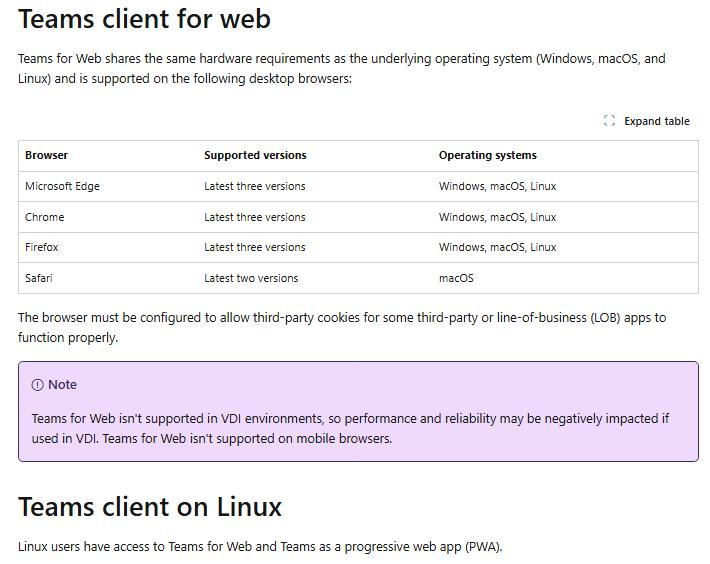
Task: Click operating systems cell in Chrome row
Action: [497, 217]
